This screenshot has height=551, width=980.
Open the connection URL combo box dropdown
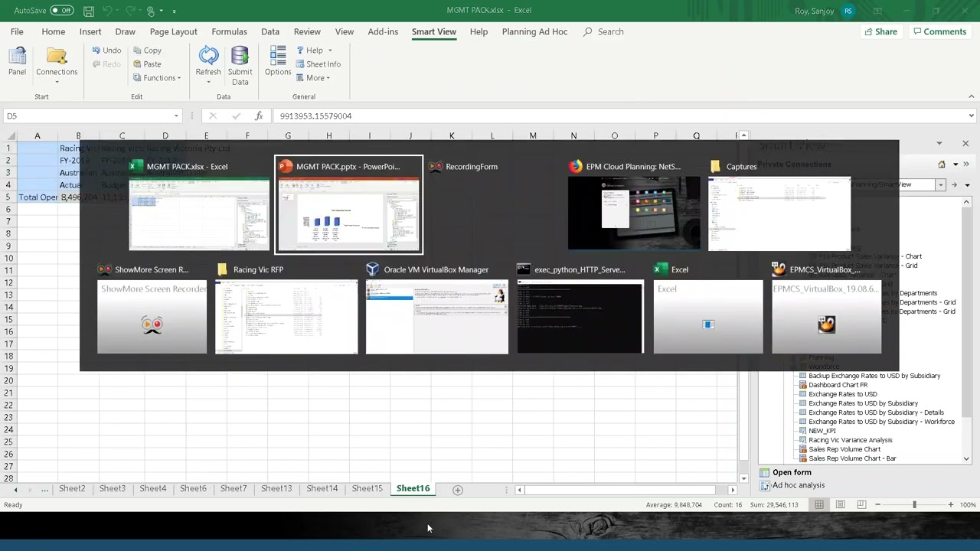point(940,184)
